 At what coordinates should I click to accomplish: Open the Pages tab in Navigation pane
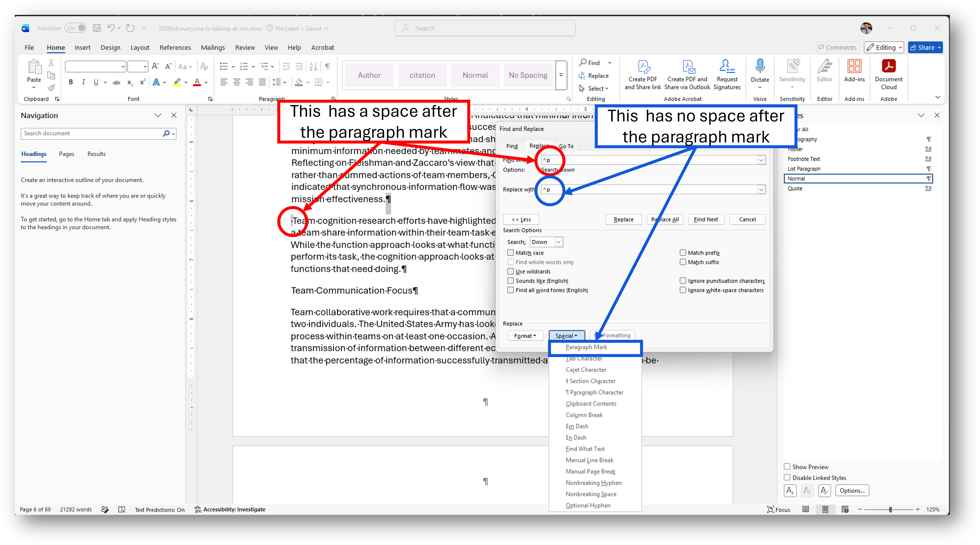pos(67,154)
